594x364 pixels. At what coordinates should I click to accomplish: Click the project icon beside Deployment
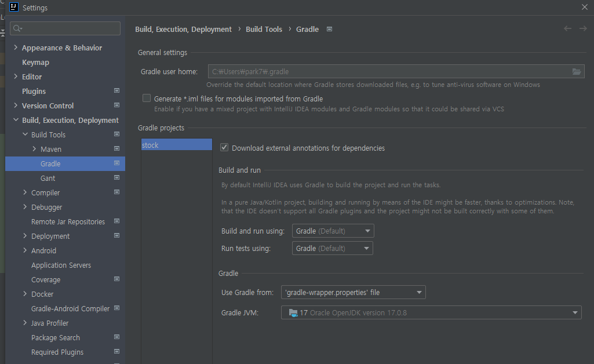pos(116,235)
